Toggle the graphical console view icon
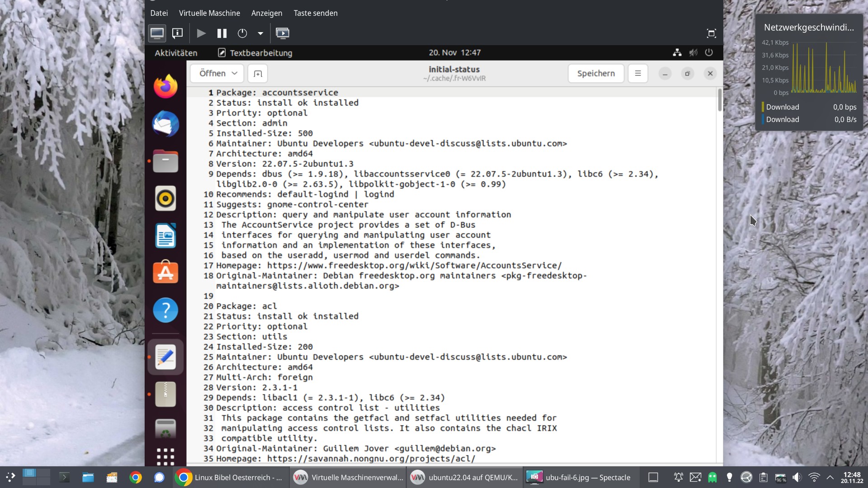 pos(157,33)
